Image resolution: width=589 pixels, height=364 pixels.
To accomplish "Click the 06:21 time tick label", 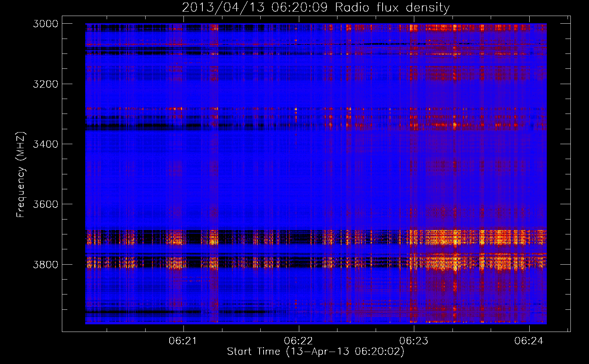I will coord(183,341).
